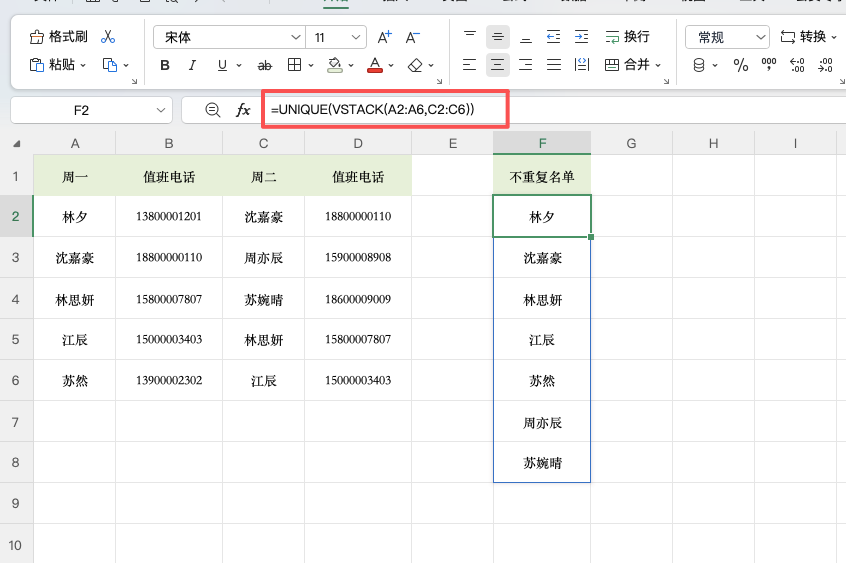Screen dimensions: 846x563
Task: Align text left horizontally
Action: click(x=469, y=65)
